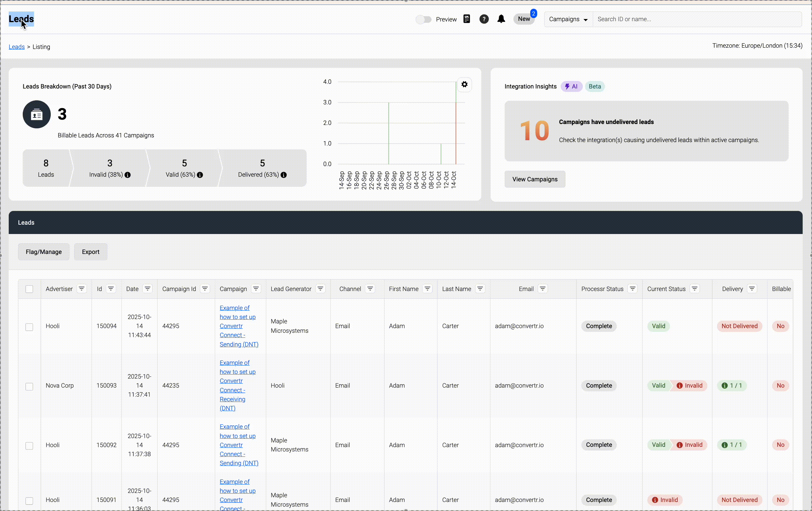This screenshot has width=812, height=511.
Task: Filter the Last Name column
Action: 480,289
